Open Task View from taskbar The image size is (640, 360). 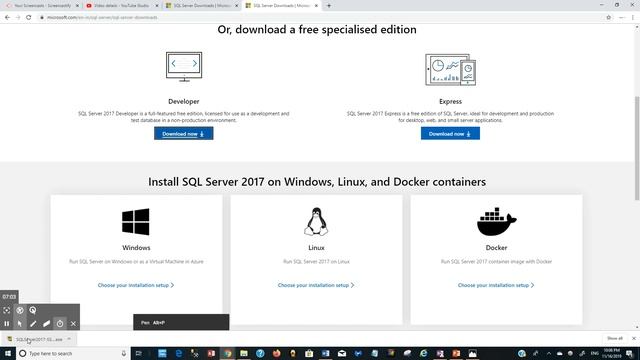[139, 353]
